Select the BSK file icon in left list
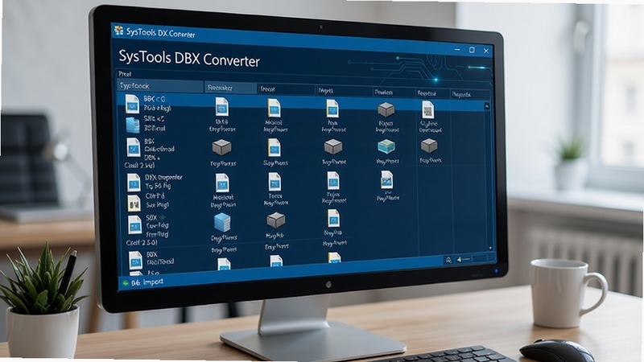Image resolution: width=644 pixels, height=362 pixels. click(x=133, y=147)
